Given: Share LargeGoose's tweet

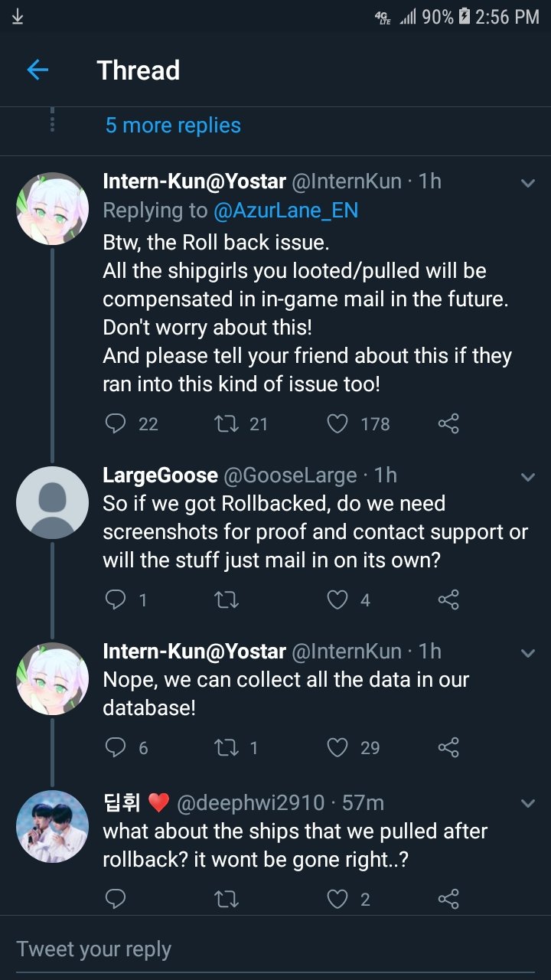Looking at the screenshot, I should pyautogui.click(x=448, y=599).
